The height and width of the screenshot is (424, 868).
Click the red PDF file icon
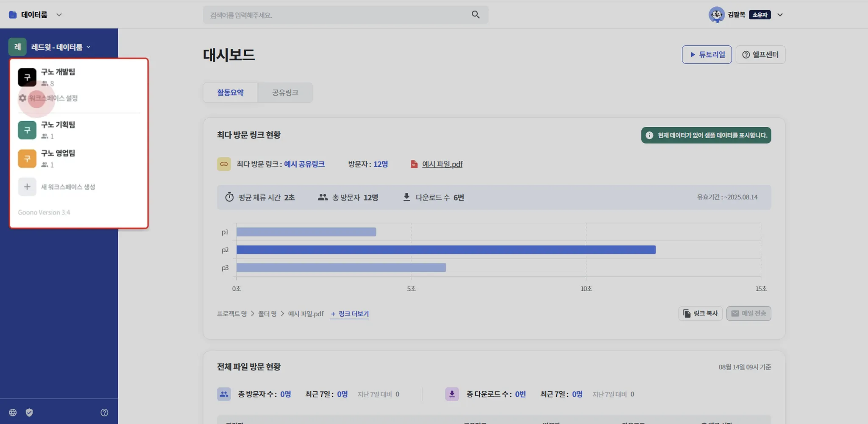tap(414, 164)
